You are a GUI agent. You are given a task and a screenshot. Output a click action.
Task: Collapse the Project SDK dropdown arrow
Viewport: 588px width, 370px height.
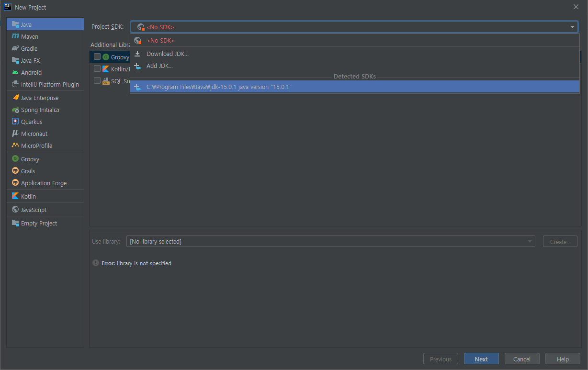572,27
